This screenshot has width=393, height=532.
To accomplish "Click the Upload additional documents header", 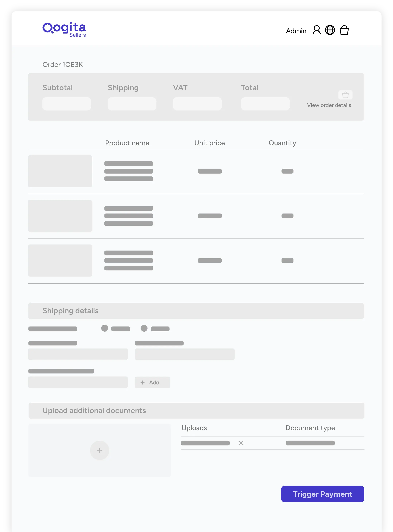I will pyautogui.click(x=196, y=410).
